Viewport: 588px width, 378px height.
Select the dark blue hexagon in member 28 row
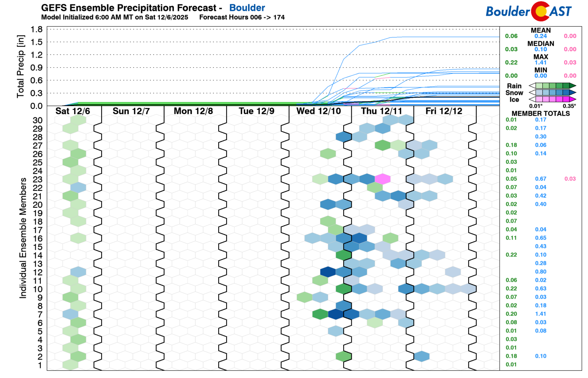click(x=344, y=137)
